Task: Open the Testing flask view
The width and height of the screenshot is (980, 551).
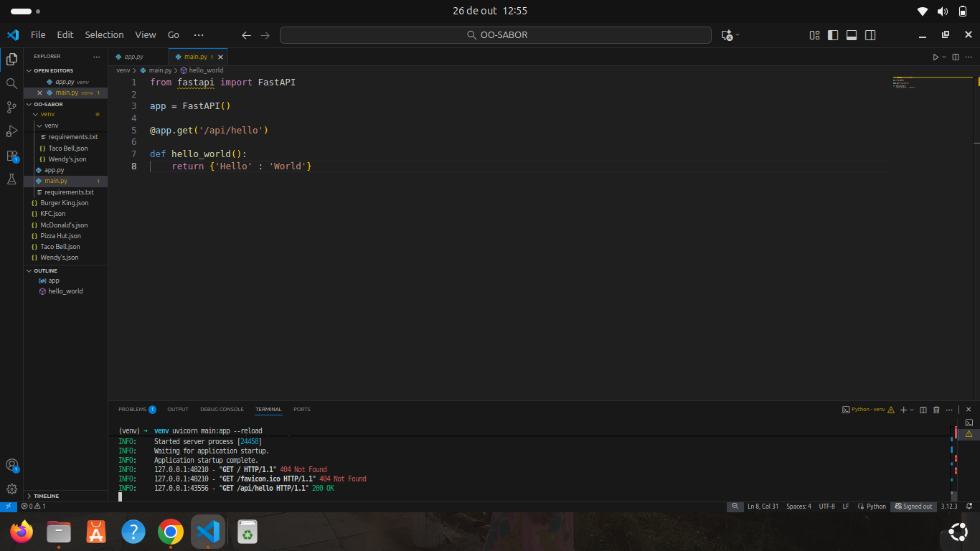Action: point(11,179)
